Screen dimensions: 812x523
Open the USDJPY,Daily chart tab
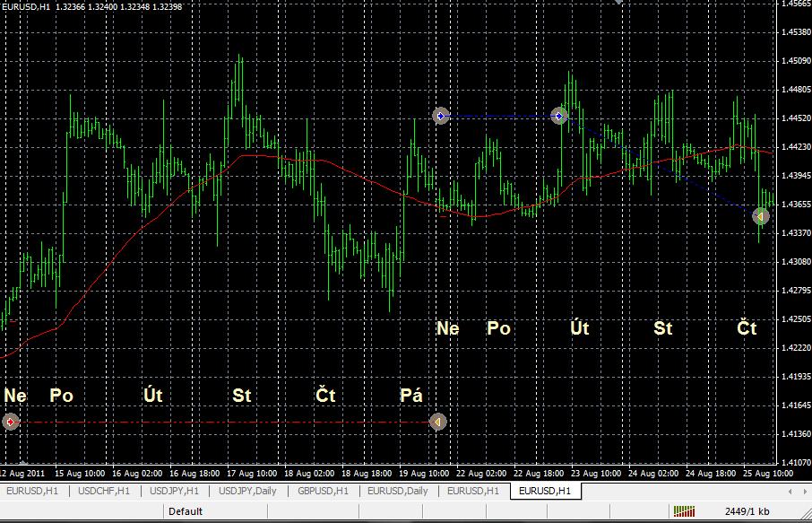247,491
